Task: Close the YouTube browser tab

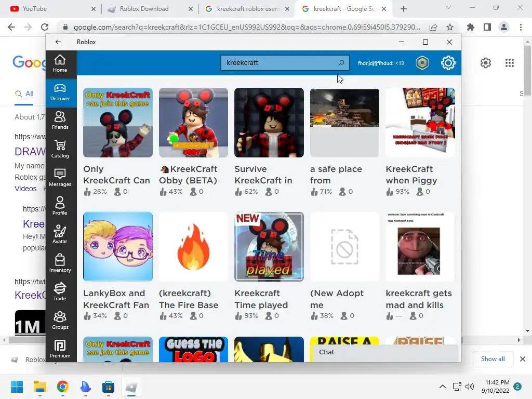Action: 94,9
